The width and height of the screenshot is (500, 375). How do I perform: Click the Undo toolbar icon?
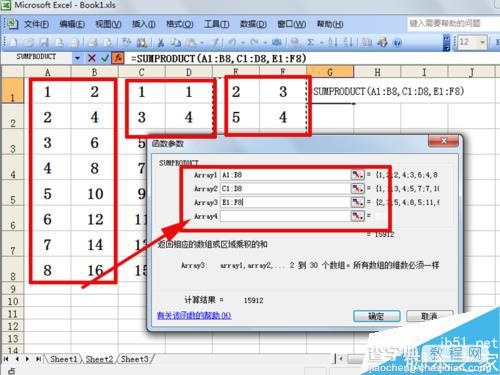click(x=232, y=42)
